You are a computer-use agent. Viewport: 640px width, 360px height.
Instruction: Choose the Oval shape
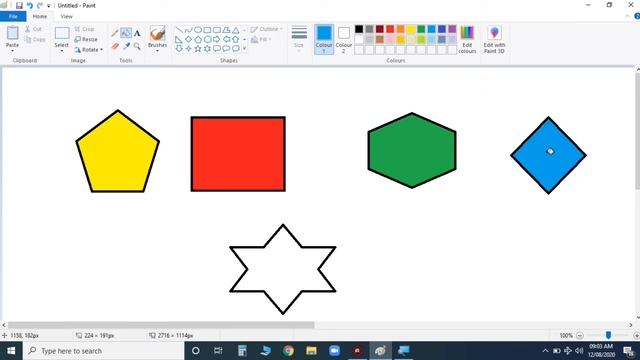(x=198, y=30)
